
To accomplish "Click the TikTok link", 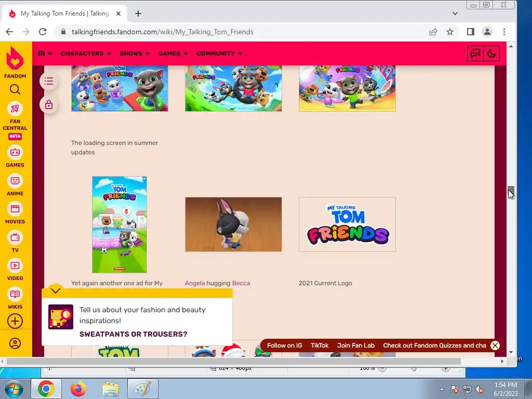I will tap(320, 345).
